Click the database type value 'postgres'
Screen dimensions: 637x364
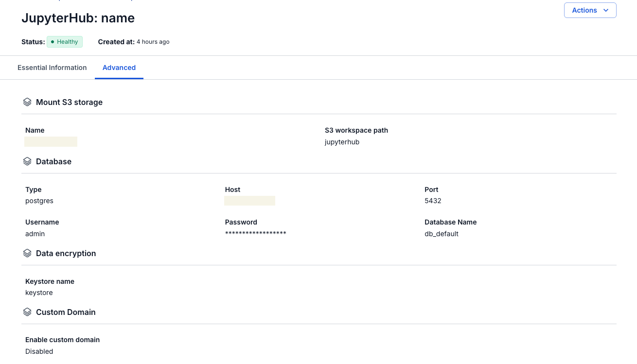39,201
